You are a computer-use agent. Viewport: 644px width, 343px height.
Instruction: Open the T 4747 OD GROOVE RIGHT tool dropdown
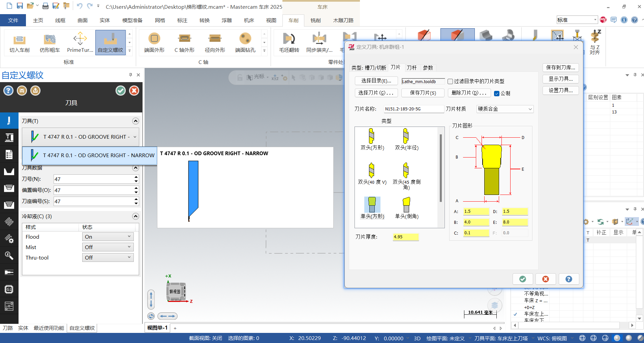[x=81, y=137]
